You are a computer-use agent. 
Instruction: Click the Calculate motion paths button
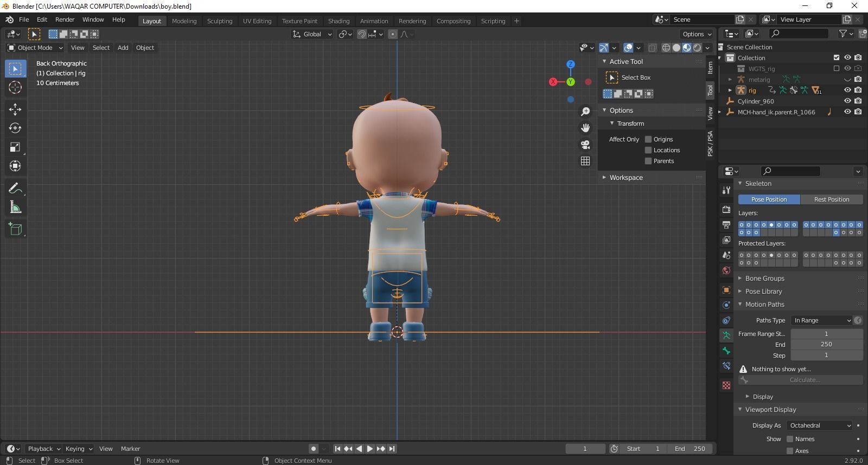[x=800, y=380]
